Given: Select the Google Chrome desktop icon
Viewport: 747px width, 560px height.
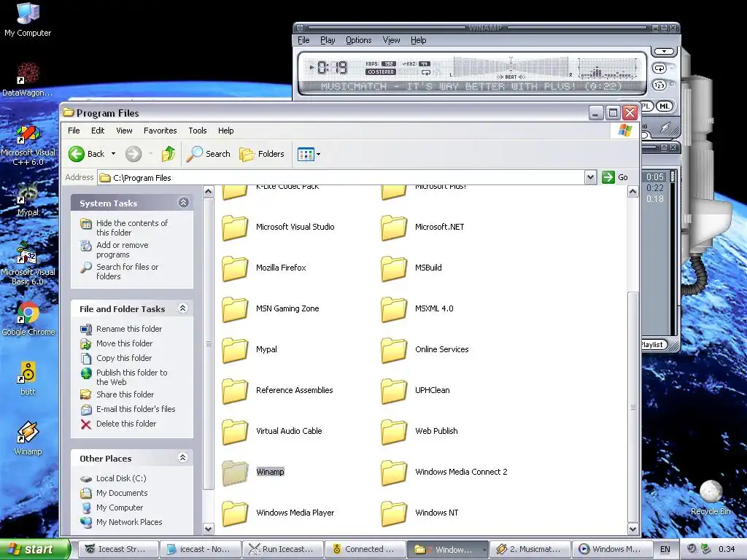Looking at the screenshot, I should tap(28, 319).
